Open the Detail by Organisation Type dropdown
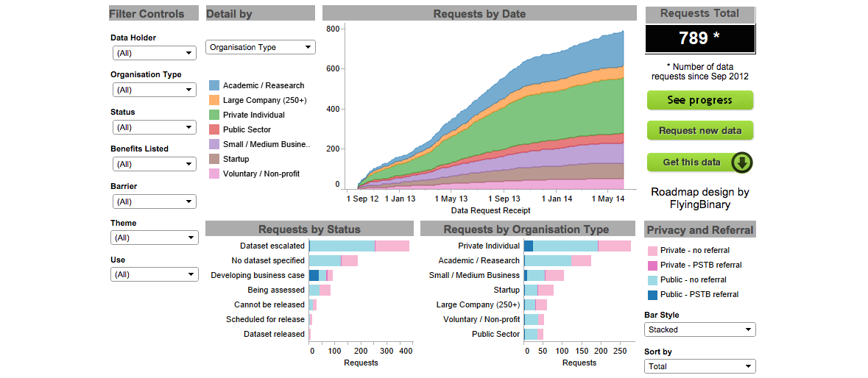Viewport: 868px width, 378px height. pyautogui.click(x=260, y=48)
